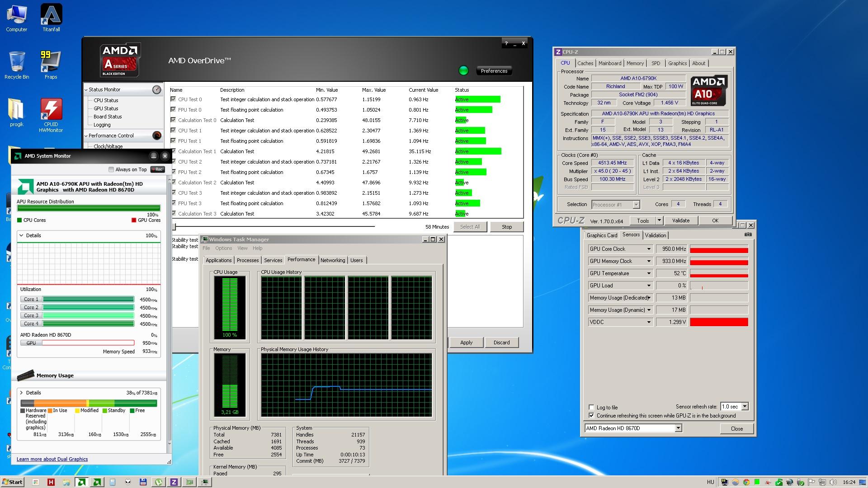Click the Safely Remove Hardware tray icon
The image size is (868, 488).
pos(801,482)
